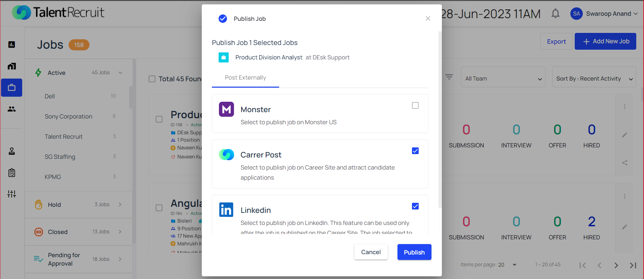The height and width of the screenshot is (279, 644).
Task: Select the Angular job card checkbox
Action: click(x=159, y=208)
